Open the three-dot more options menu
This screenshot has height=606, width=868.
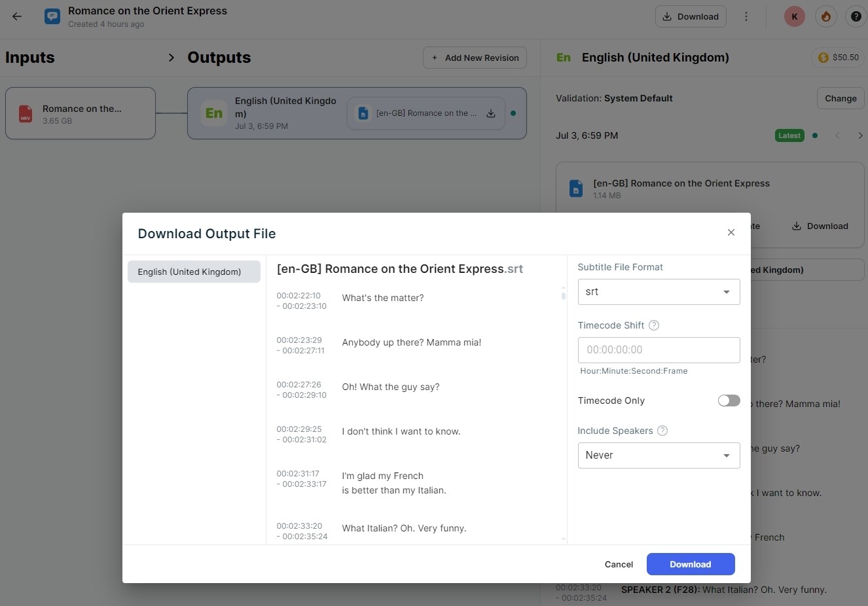coord(746,16)
